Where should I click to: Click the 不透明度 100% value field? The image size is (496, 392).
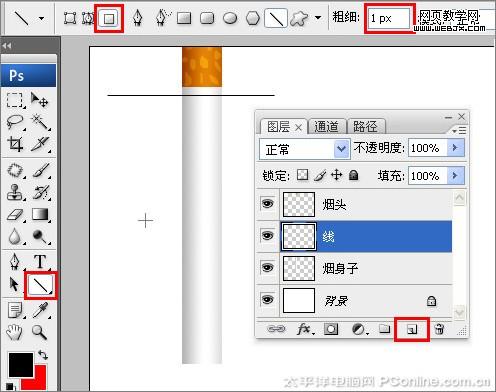click(428, 148)
